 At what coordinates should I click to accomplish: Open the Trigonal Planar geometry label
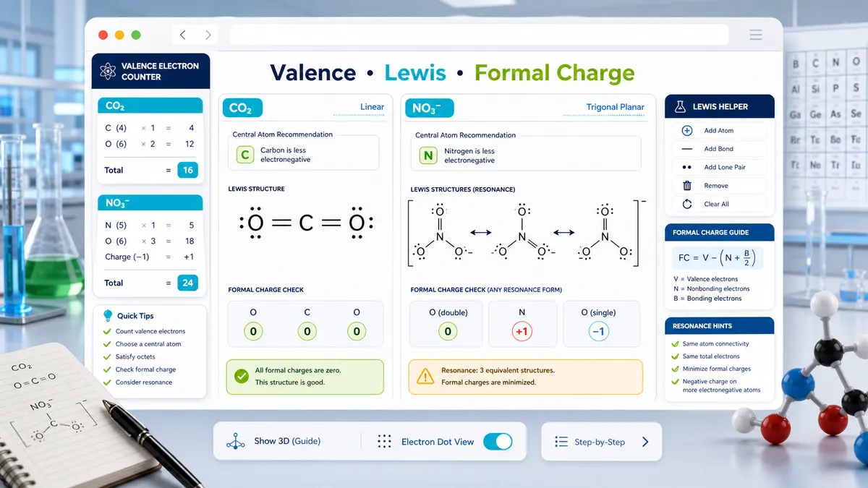(x=615, y=107)
